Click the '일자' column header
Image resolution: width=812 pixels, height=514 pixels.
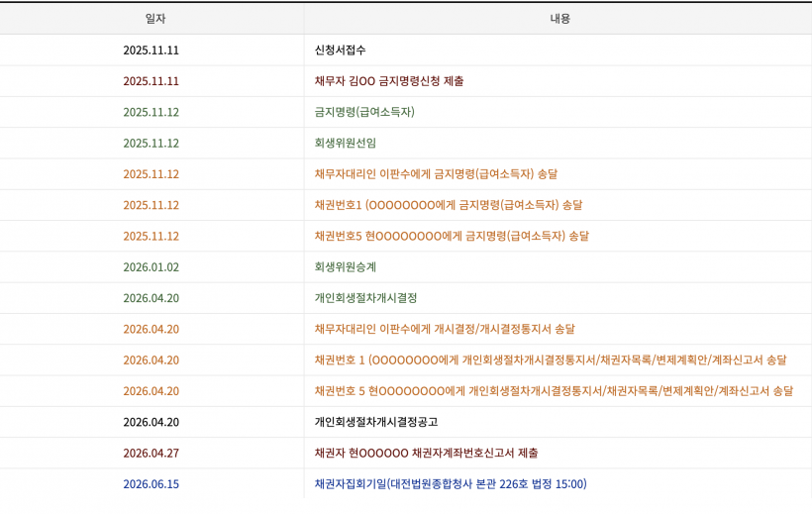pyautogui.click(x=154, y=19)
